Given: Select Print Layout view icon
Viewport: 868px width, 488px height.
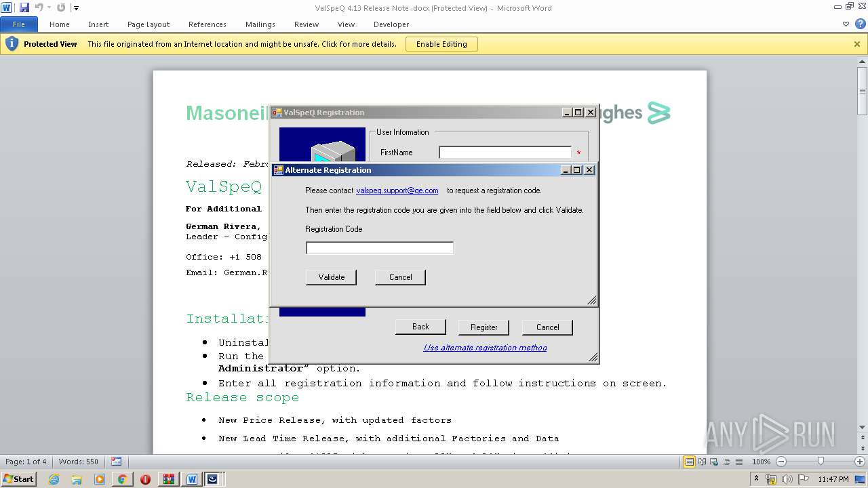Looking at the screenshot, I should pos(689,462).
